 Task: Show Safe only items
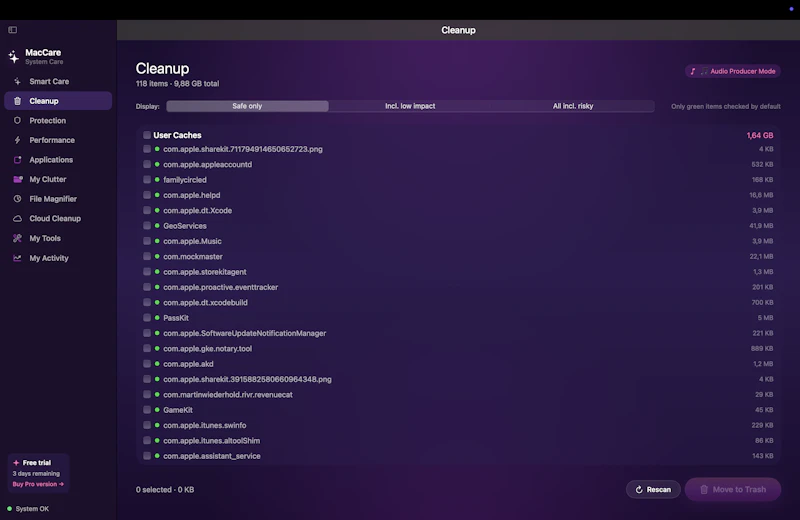pos(247,106)
